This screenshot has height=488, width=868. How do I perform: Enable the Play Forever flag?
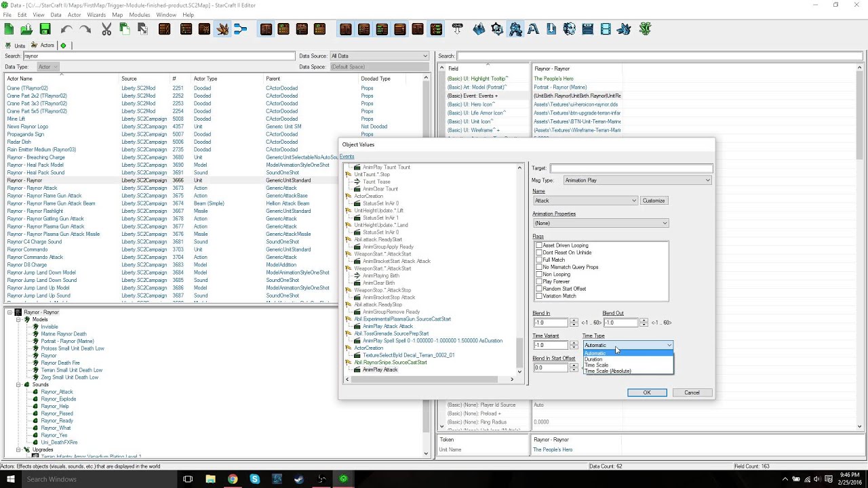click(x=539, y=281)
